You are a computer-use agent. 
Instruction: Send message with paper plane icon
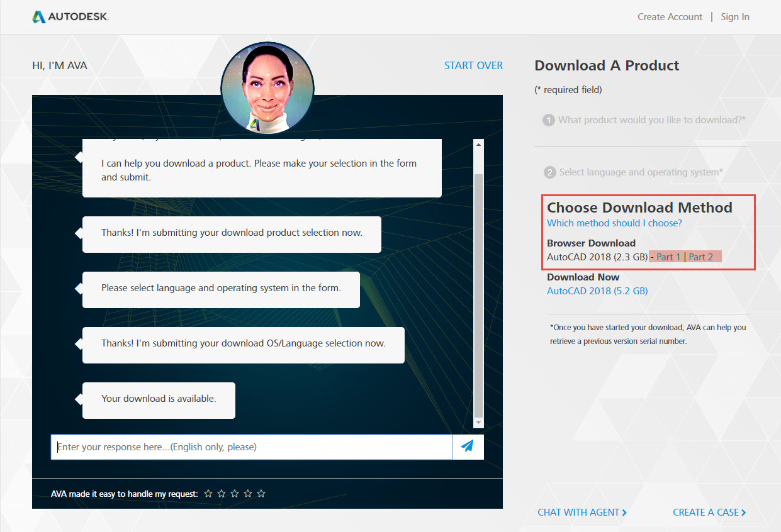click(468, 446)
